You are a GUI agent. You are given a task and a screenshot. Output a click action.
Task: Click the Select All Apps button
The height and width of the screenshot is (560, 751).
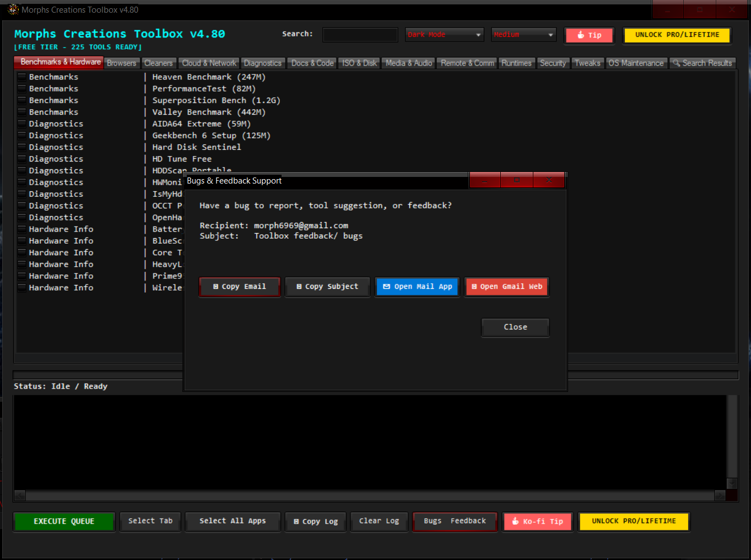click(233, 521)
